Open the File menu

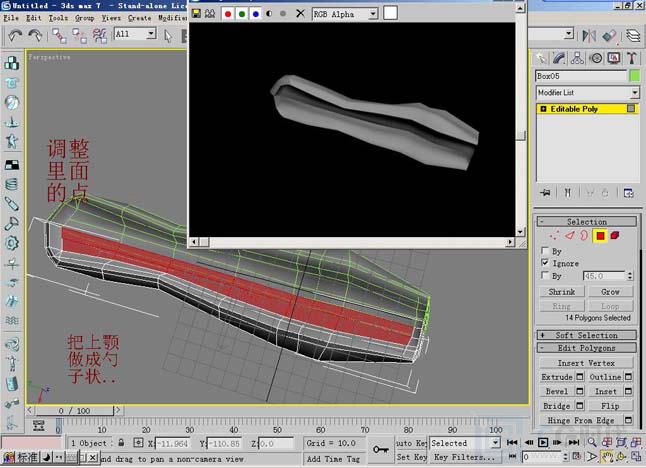click(x=11, y=18)
